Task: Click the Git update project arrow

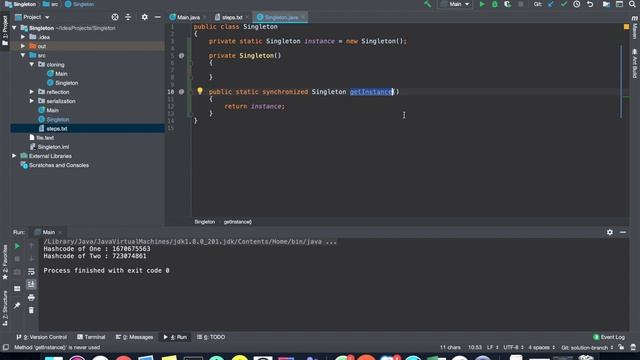Action: pyautogui.click(x=551, y=4)
